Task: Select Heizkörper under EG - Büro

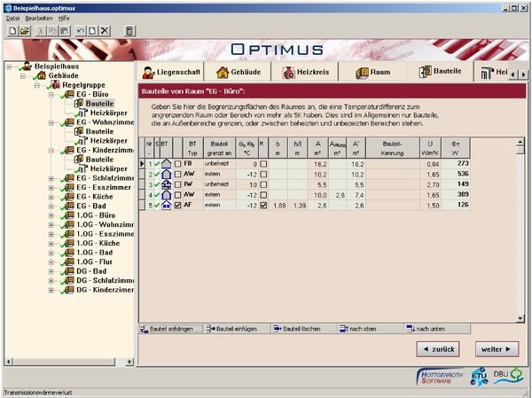Action: coord(104,113)
